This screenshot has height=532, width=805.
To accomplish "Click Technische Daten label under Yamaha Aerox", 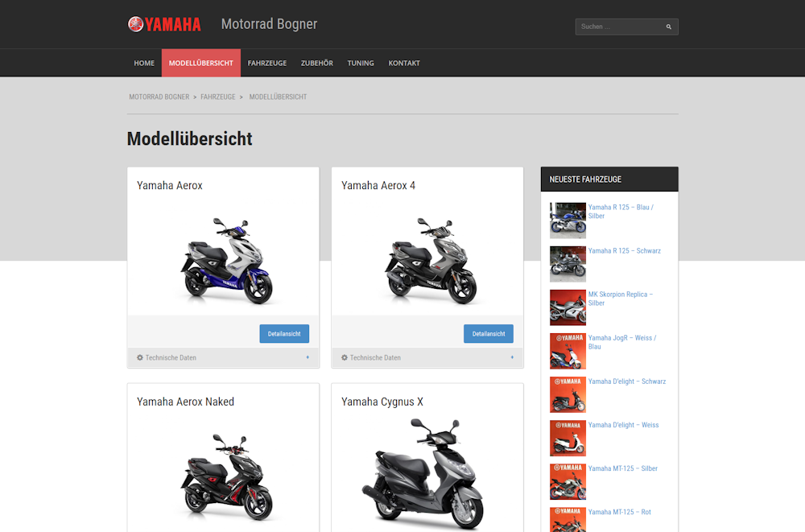I will click(x=171, y=357).
